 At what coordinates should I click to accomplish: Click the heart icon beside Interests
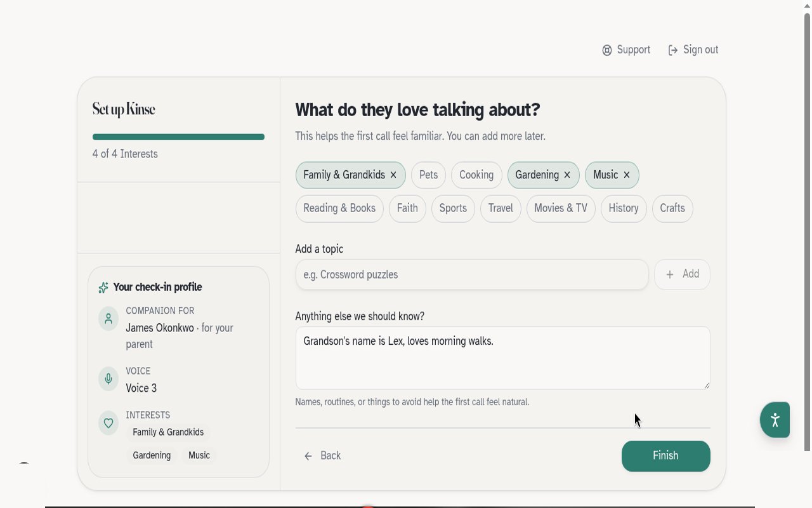[108, 423]
